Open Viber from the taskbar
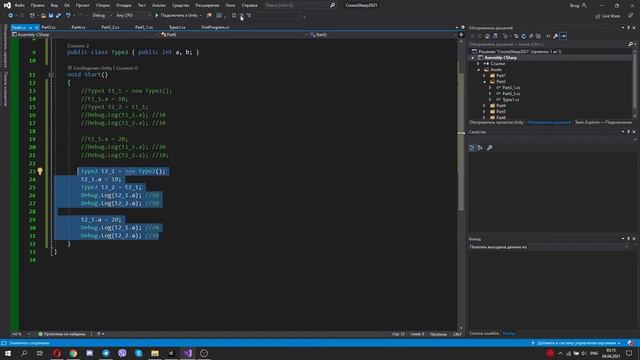Viewport: 640px width, 360px height. (x=122, y=353)
